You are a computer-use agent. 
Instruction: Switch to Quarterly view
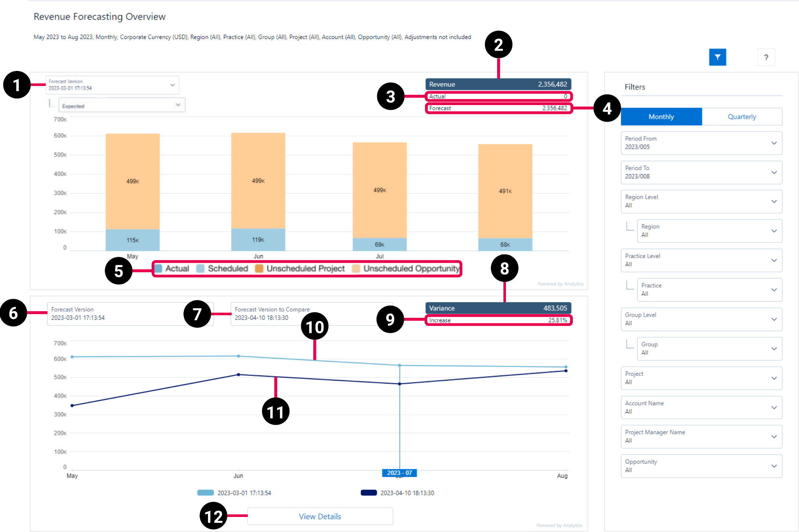coord(741,116)
